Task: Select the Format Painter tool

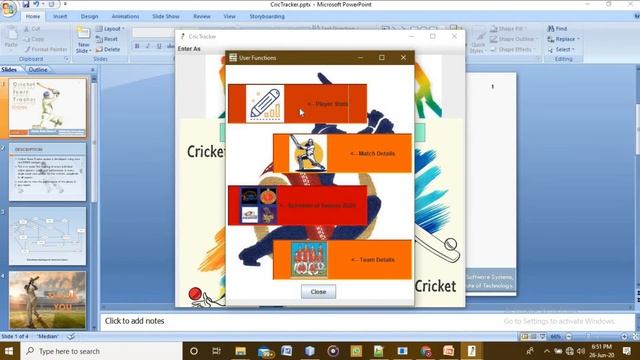Action: tap(46, 49)
